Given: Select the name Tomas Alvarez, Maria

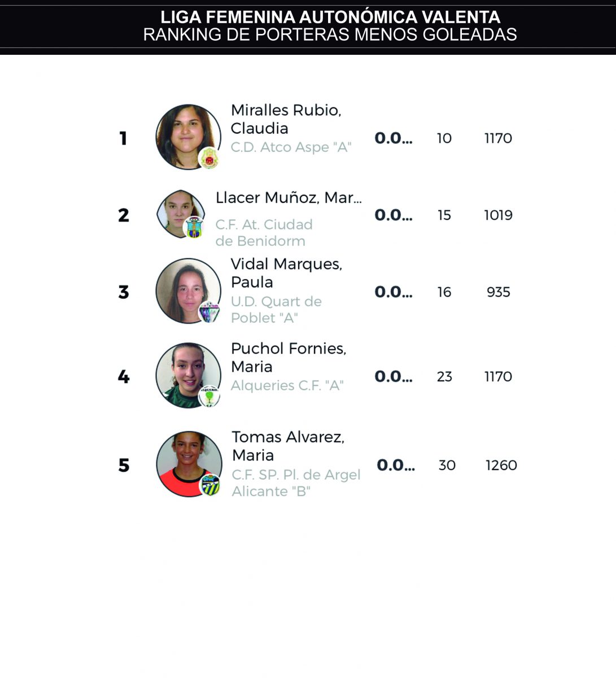Looking at the screenshot, I should [x=288, y=446].
